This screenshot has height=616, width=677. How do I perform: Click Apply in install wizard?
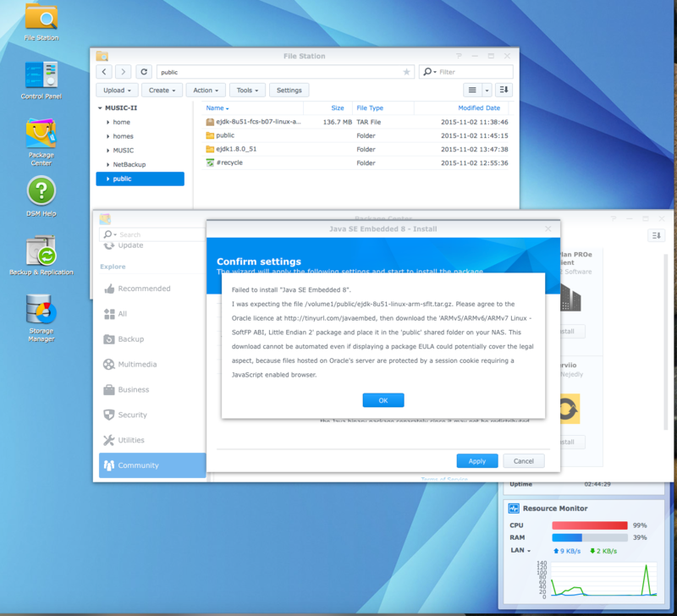(x=477, y=461)
